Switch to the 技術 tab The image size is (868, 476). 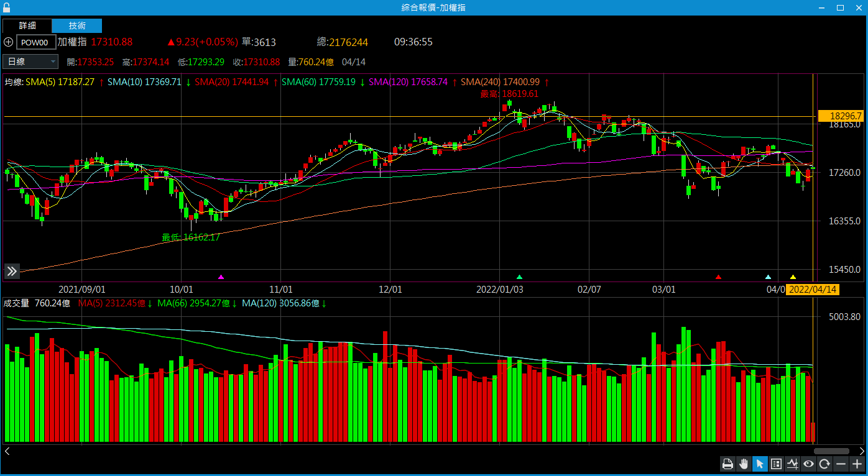(77, 25)
